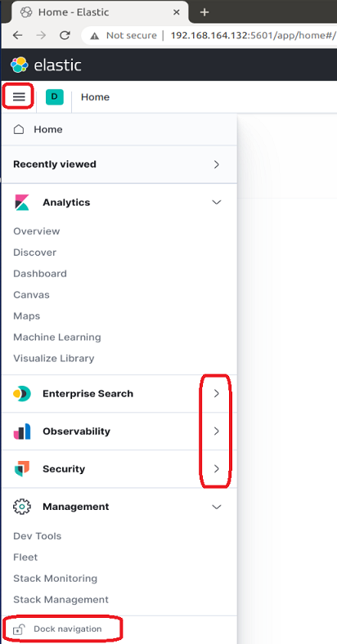Toggle Dock navigation lock at bottom
337x644 pixels.
[x=57, y=628]
